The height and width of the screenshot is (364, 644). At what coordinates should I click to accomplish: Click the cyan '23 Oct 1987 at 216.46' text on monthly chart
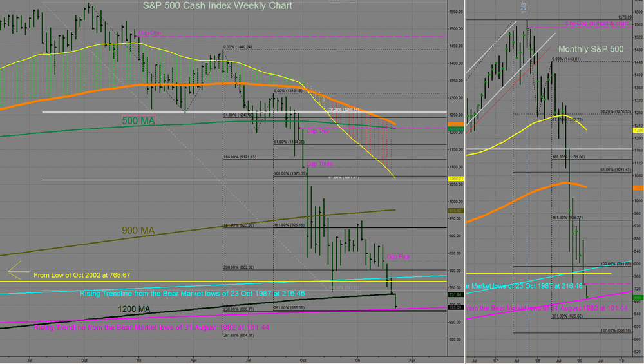[x=524, y=285]
